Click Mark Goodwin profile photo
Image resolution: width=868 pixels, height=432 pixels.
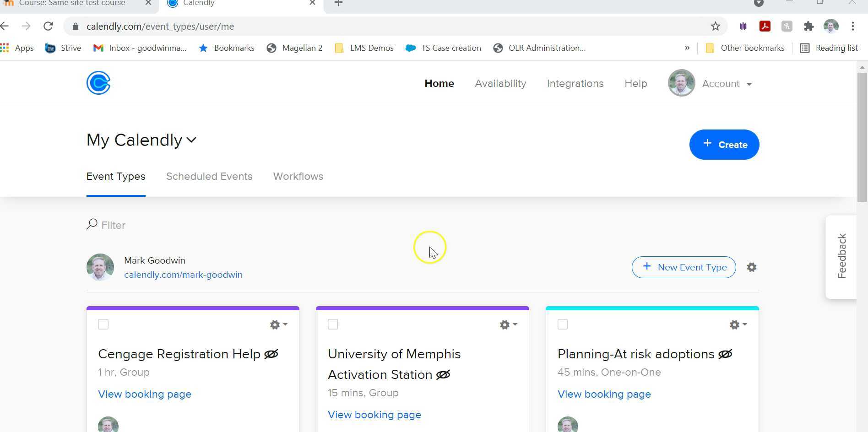coord(100,267)
